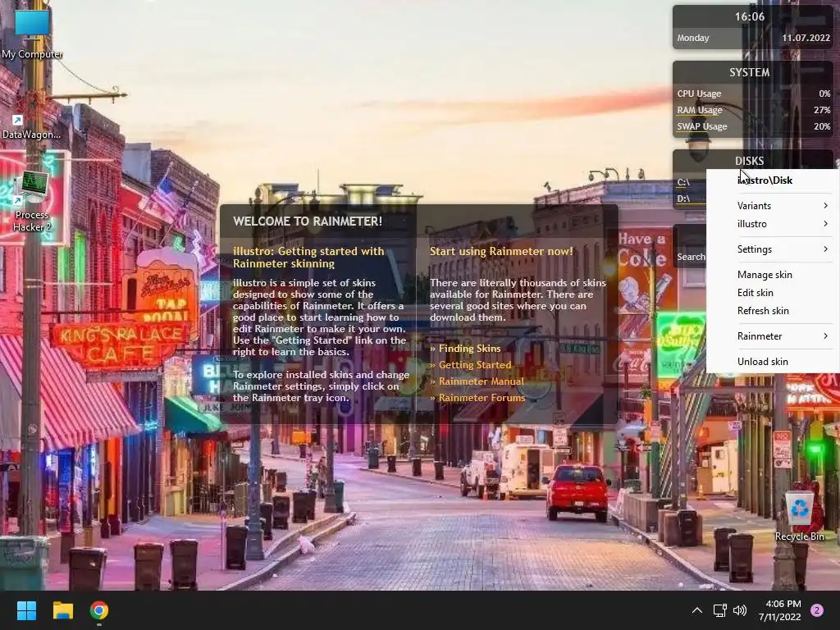
Task: Choose Unload skin in context menu
Action: (x=773, y=362)
